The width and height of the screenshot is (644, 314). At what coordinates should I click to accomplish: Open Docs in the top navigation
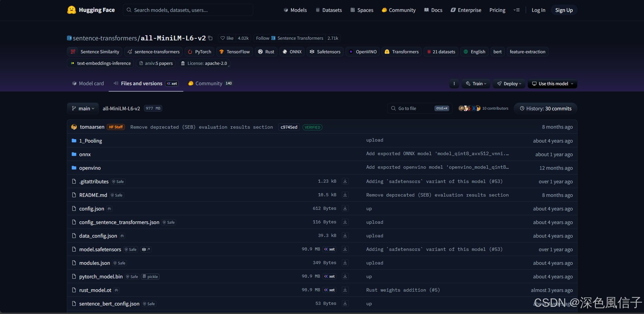pyautogui.click(x=433, y=10)
